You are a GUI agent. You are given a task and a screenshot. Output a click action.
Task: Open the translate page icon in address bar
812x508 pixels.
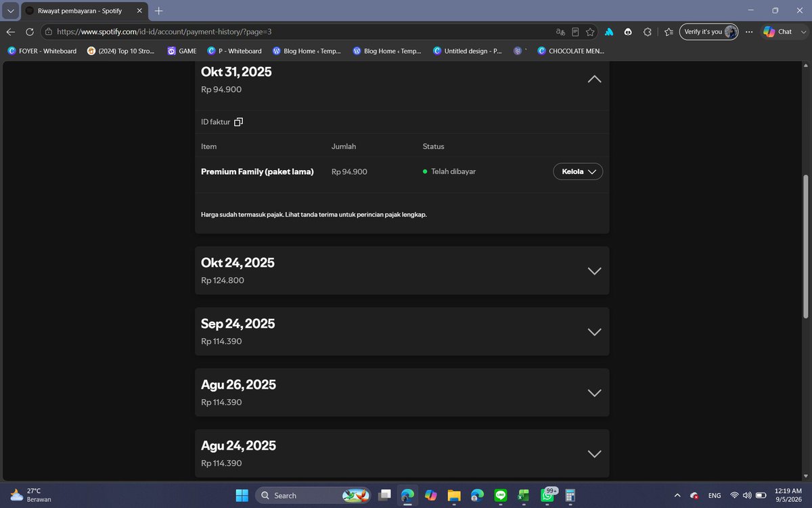coord(560,32)
